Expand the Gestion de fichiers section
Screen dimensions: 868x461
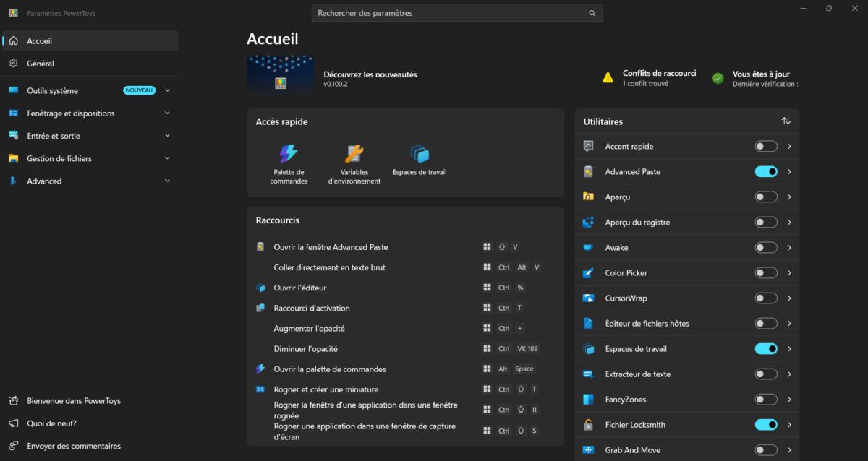90,158
